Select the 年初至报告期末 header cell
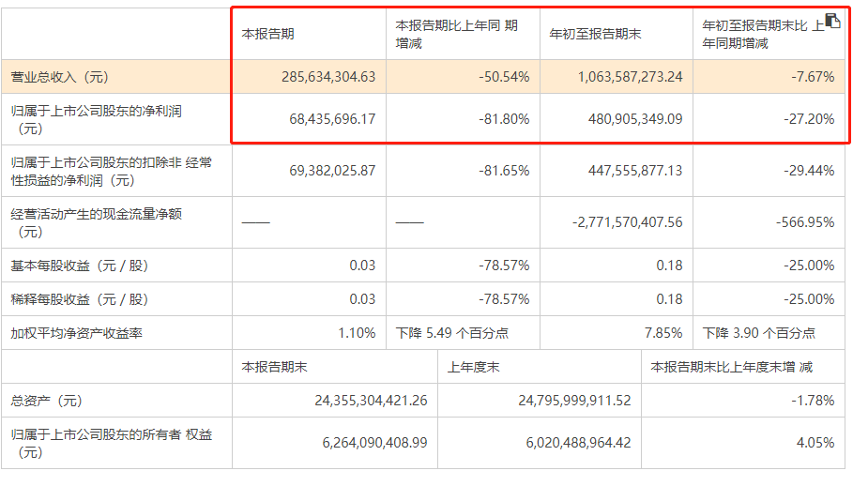This screenshot has height=486, width=868. (x=595, y=34)
